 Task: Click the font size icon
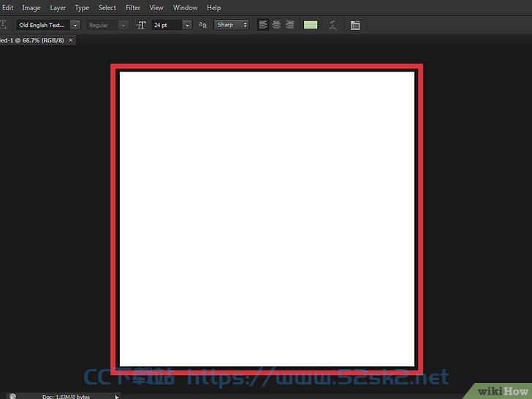coord(141,25)
